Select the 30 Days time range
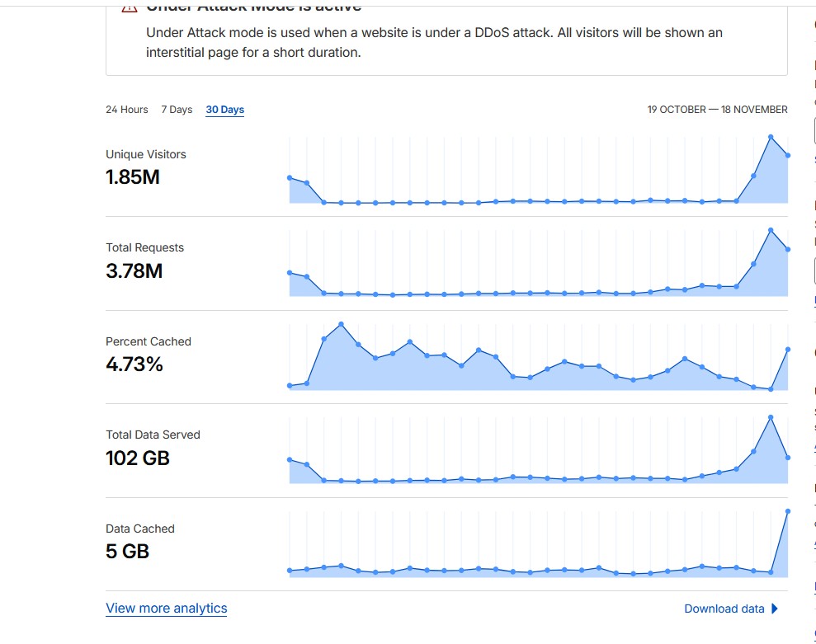Viewport: 816px width, 644px height. 225,110
